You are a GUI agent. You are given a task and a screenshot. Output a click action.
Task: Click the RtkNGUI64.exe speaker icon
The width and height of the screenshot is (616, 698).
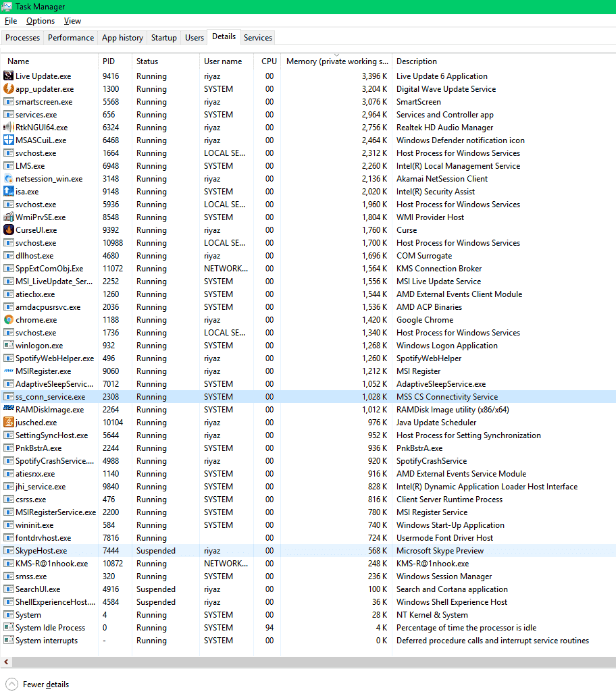click(9, 128)
